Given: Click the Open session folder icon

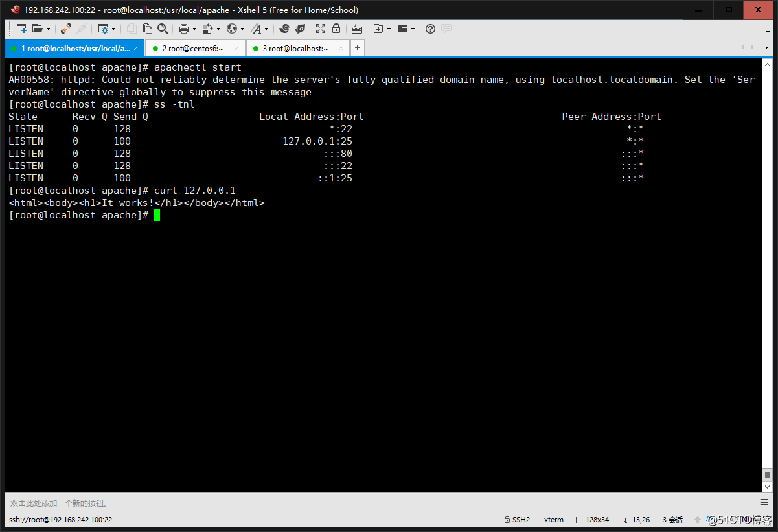Looking at the screenshot, I should tap(38, 29).
